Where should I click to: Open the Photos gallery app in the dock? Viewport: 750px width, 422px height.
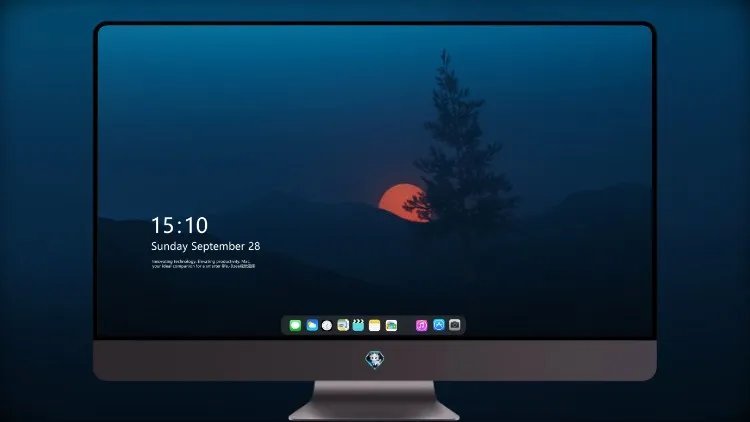click(391, 325)
